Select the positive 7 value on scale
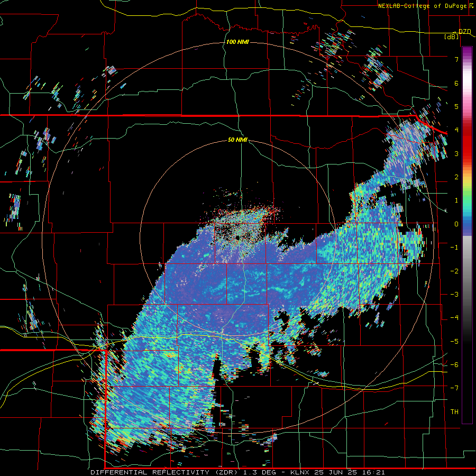476x476 pixels. click(x=456, y=59)
